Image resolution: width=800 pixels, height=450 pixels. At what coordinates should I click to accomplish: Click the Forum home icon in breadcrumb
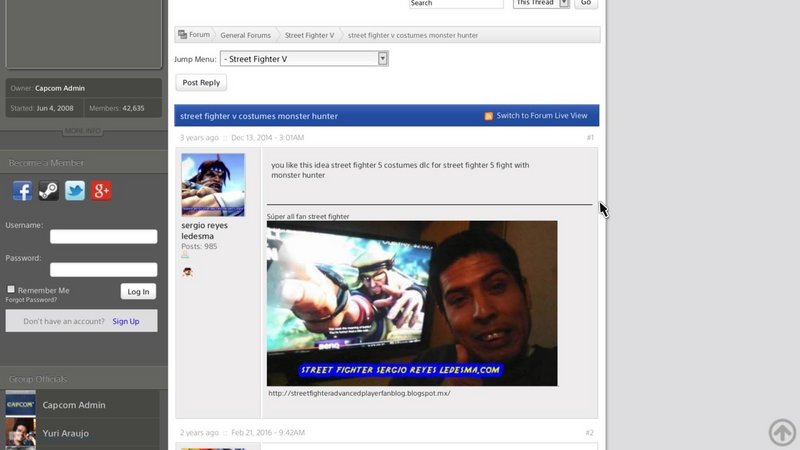[x=182, y=35]
